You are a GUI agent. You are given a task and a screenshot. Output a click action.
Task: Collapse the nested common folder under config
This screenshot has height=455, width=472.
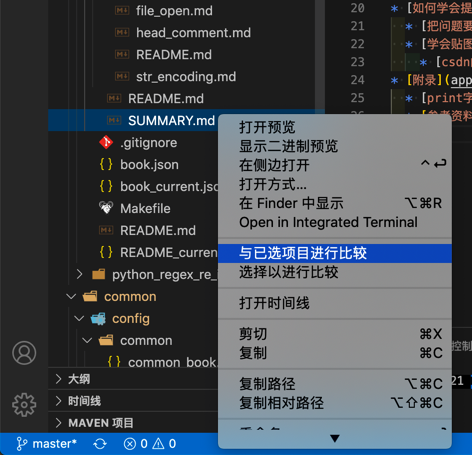click(x=87, y=340)
